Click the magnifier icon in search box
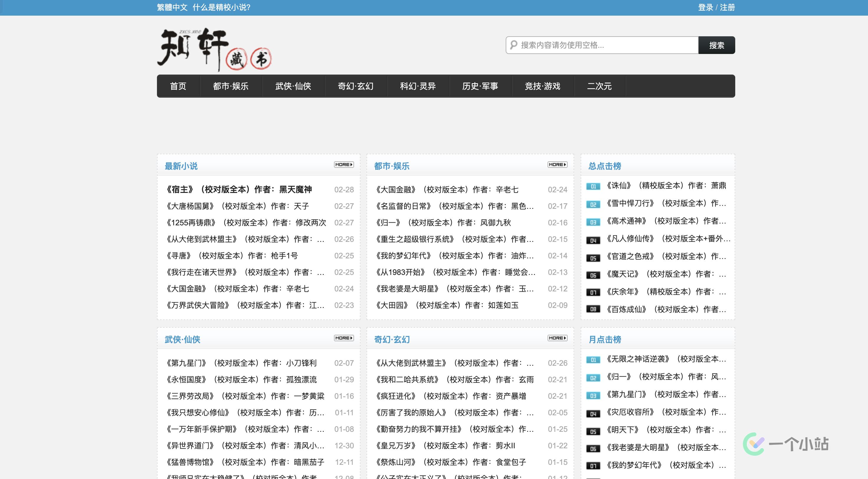The image size is (868, 479). pyautogui.click(x=514, y=45)
